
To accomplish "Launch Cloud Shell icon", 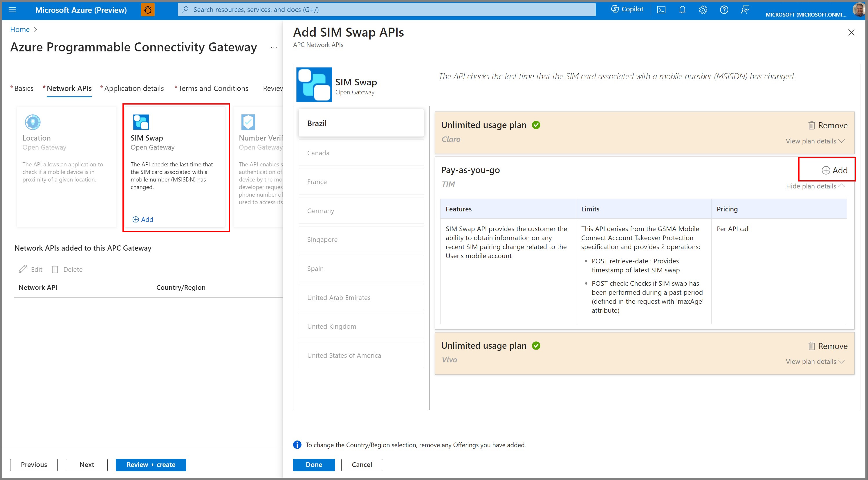I will coord(661,10).
